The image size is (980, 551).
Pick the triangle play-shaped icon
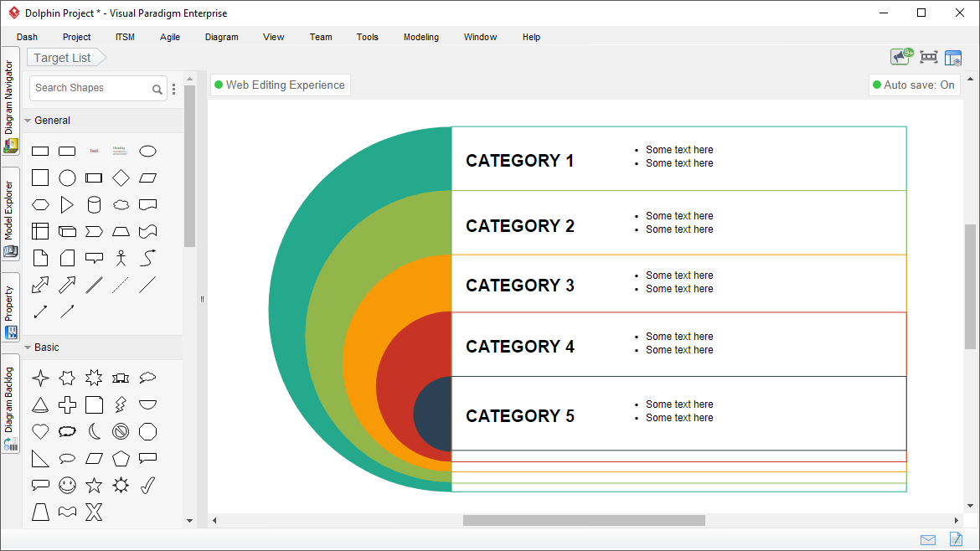67,205
